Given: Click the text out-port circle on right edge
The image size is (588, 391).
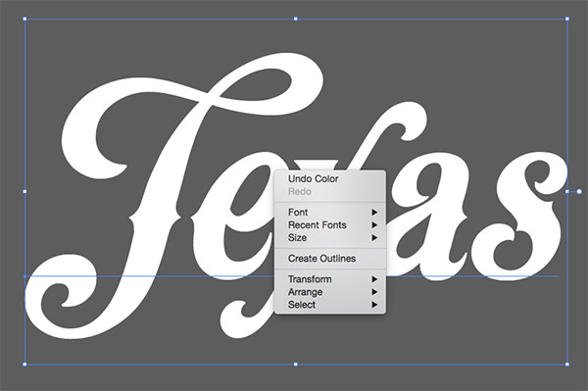Looking at the screenshot, I should tap(579, 191).
